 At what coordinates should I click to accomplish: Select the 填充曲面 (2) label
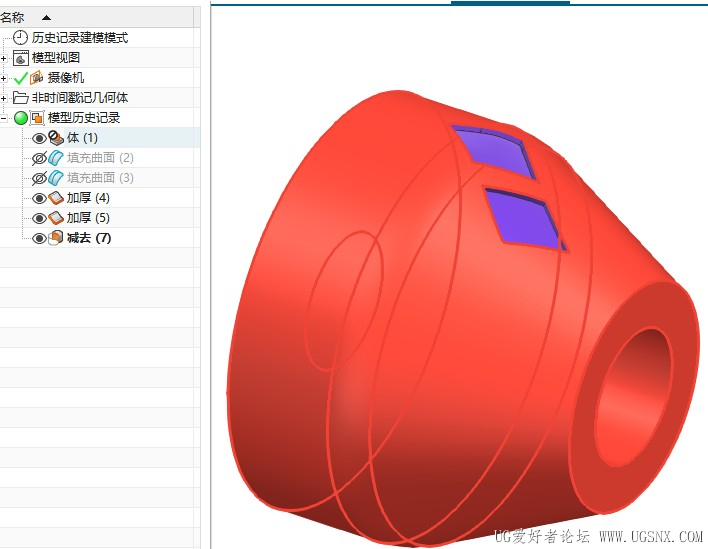(100, 158)
